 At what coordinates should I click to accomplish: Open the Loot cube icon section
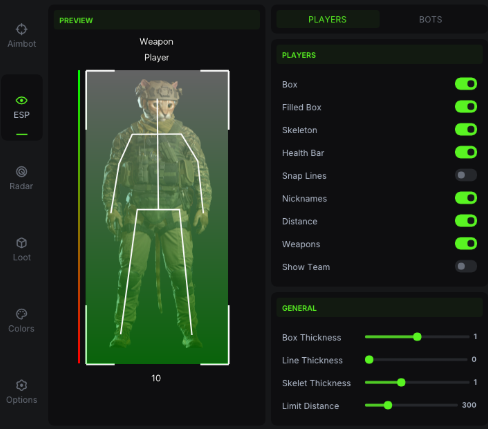tap(22, 243)
